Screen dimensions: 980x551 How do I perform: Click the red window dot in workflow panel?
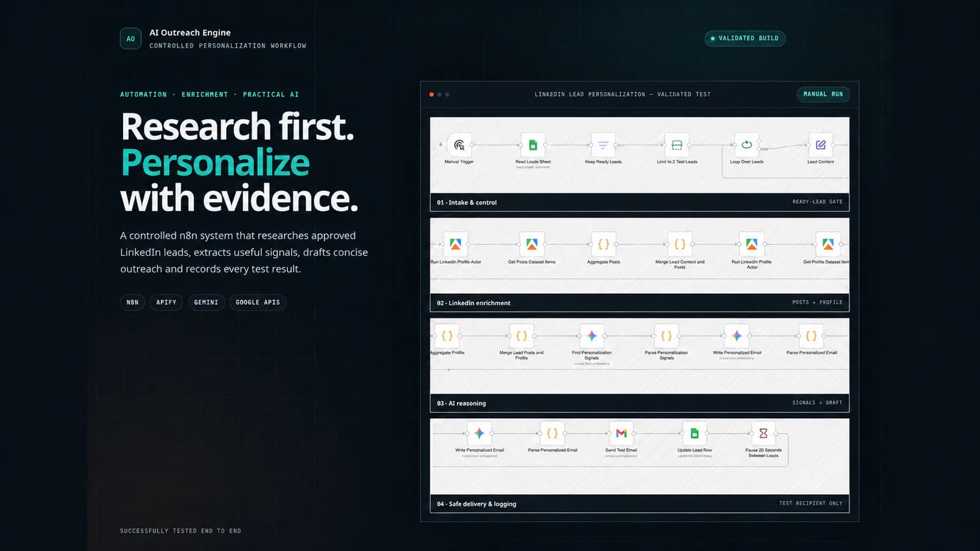431,94
